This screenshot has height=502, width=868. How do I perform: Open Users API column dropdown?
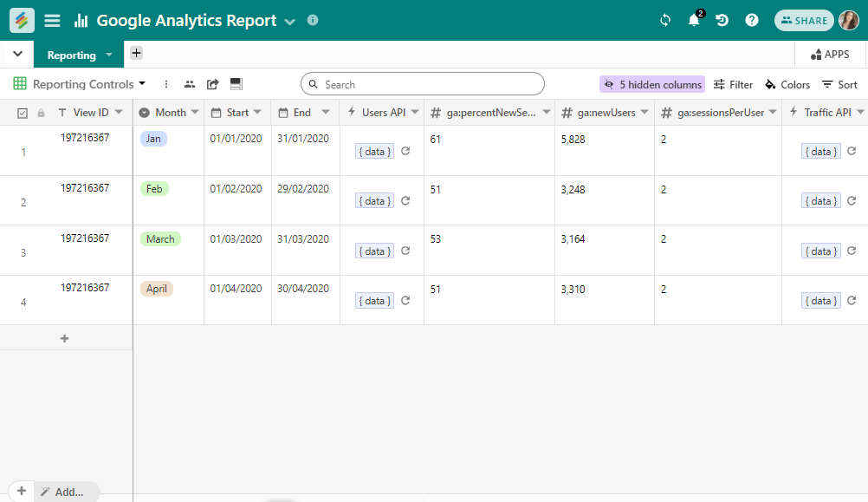[415, 112]
